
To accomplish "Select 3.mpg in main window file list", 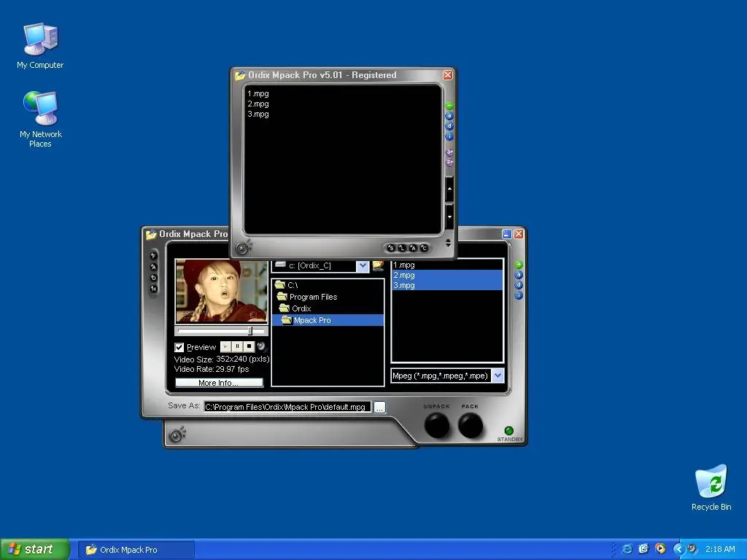I will [x=447, y=286].
